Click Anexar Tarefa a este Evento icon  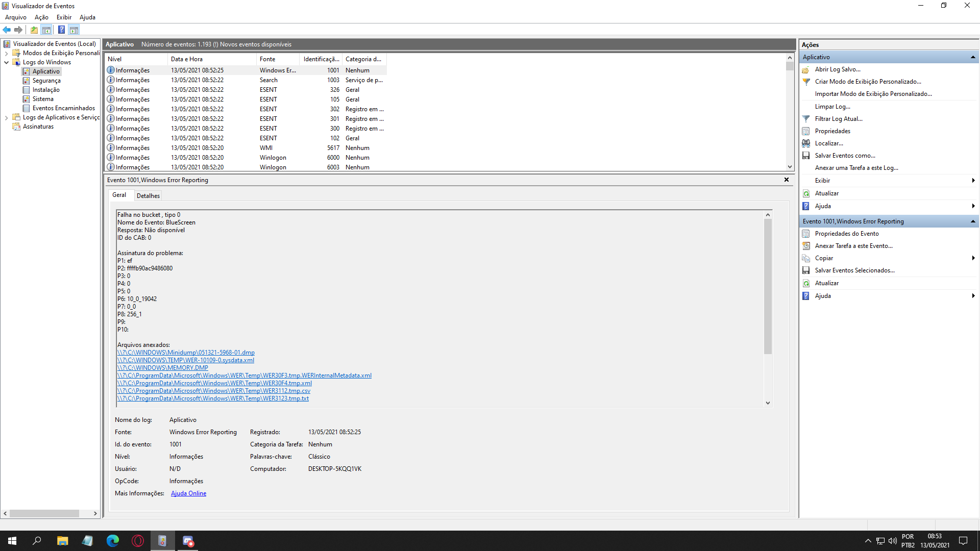click(x=806, y=246)
